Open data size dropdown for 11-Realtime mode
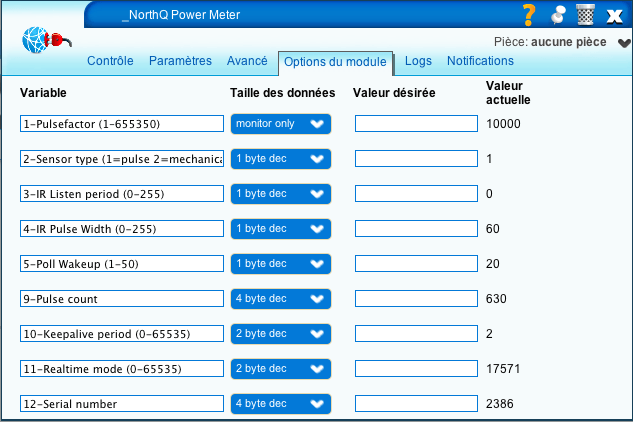This screenshot has height=422, width=633. pos(281,369)
